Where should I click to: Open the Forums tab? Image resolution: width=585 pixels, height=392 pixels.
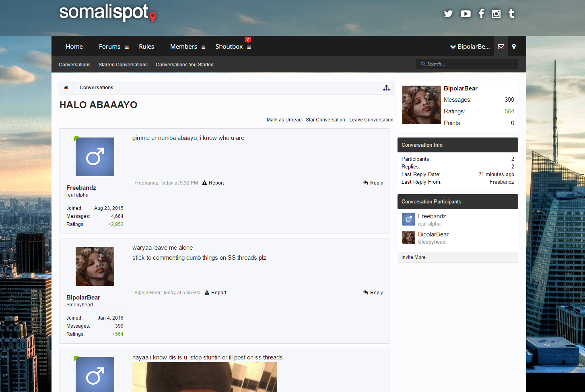click(x=109, y=47)
